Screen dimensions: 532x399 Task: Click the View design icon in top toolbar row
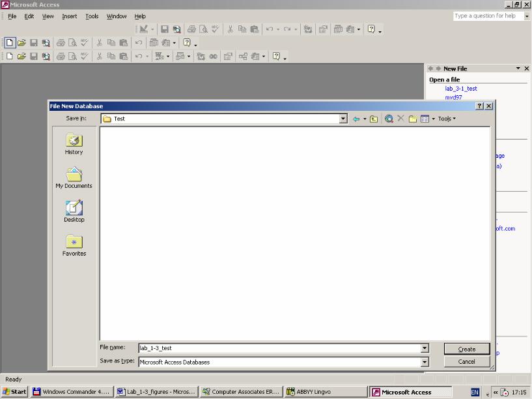tap(143, 29)
